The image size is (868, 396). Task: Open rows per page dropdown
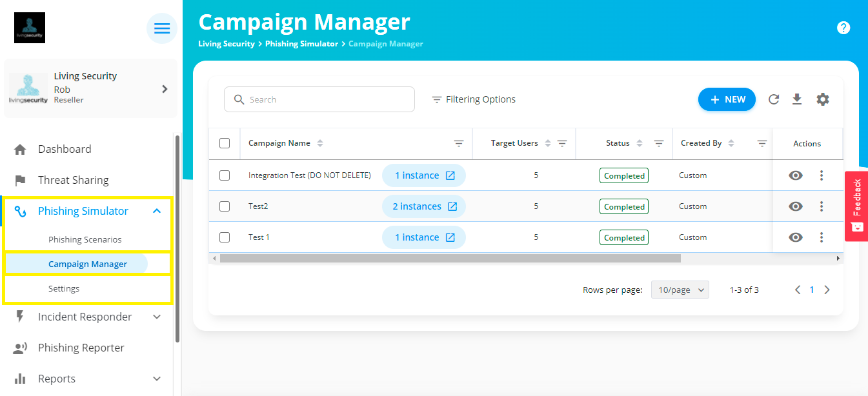coord(680,290)
